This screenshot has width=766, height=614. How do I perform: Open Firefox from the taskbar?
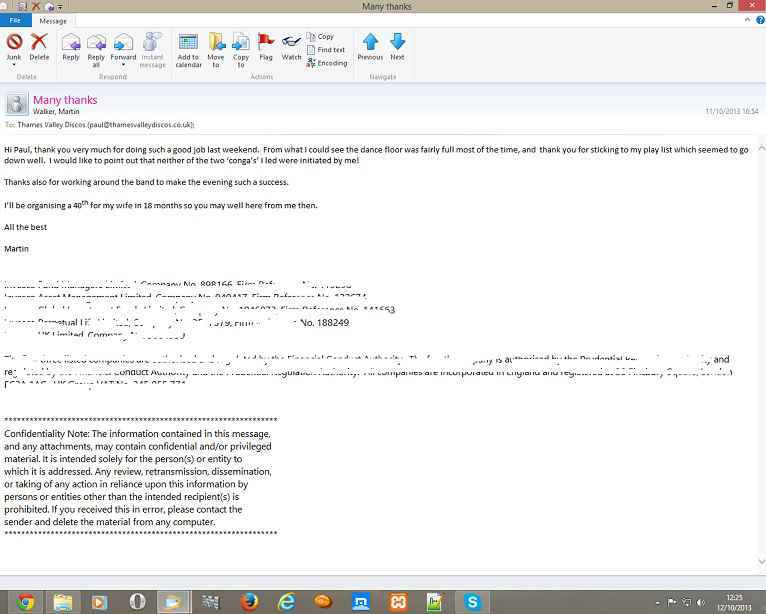pos(249,601)
